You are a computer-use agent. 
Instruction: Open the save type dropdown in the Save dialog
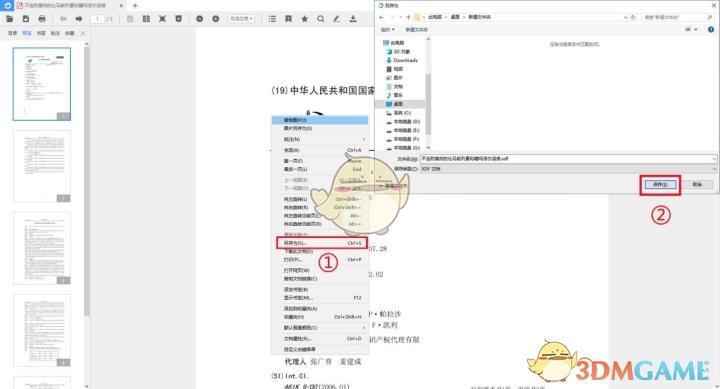[568, 169]
